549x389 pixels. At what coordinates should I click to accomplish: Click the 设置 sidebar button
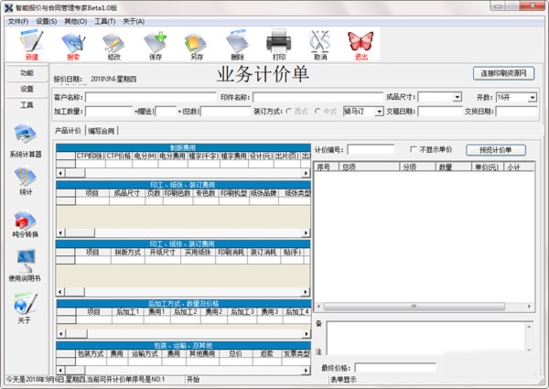pos(27,89)
